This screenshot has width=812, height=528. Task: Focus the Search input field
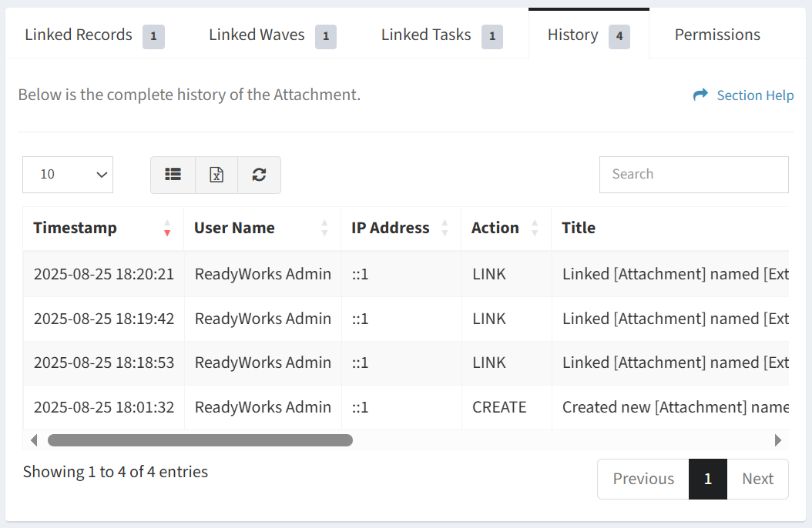[693, 175]
